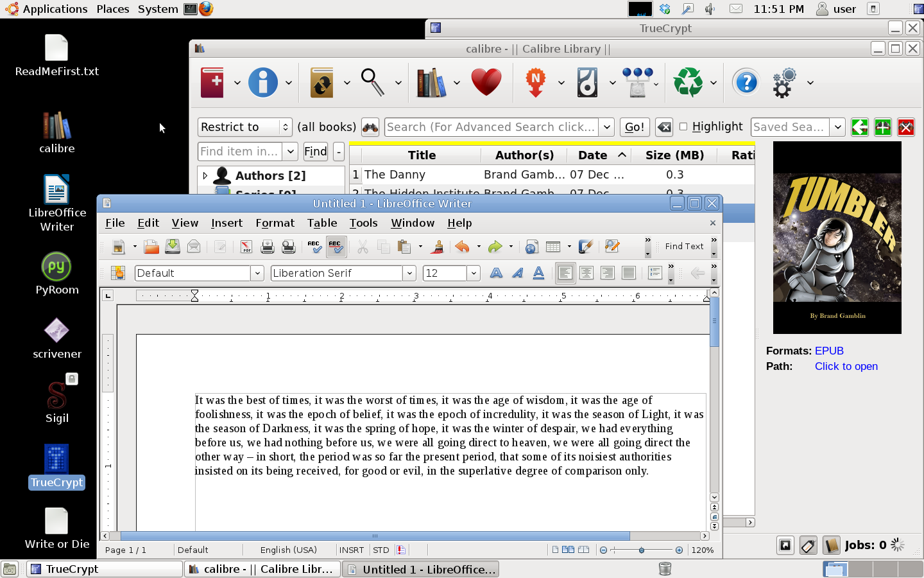The image size is (924, 578).
Task: Toggle Underline formatting in Writer
Action: pos(539,273)
